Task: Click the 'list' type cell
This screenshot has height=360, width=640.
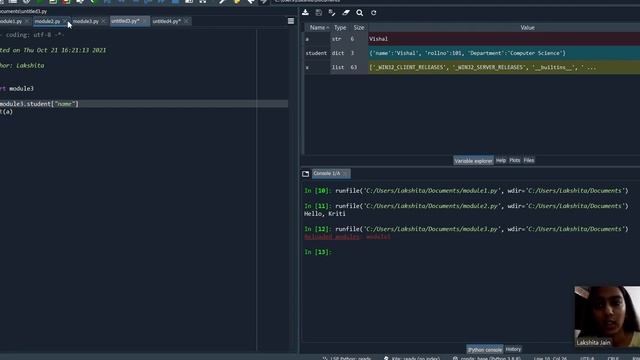Action: (338, 68)
